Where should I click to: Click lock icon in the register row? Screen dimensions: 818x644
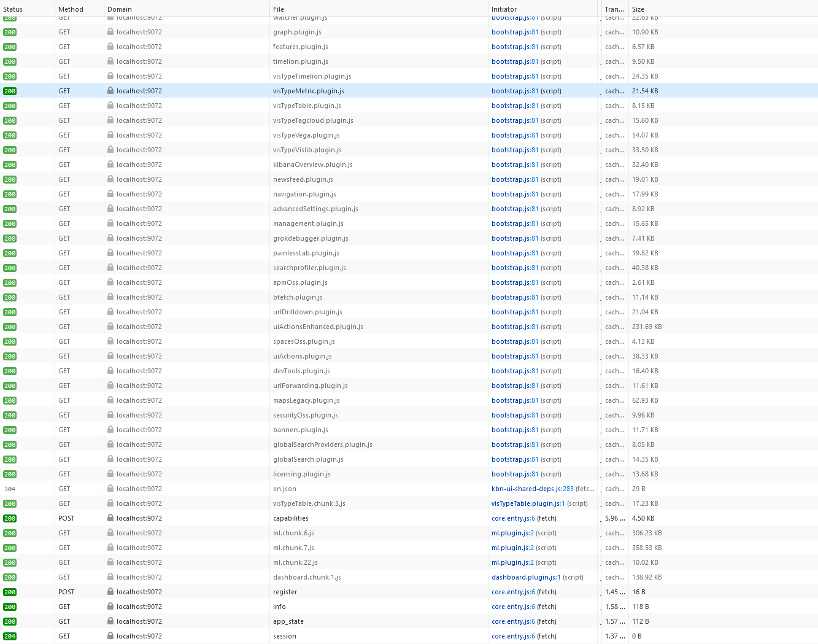point(110,592)
